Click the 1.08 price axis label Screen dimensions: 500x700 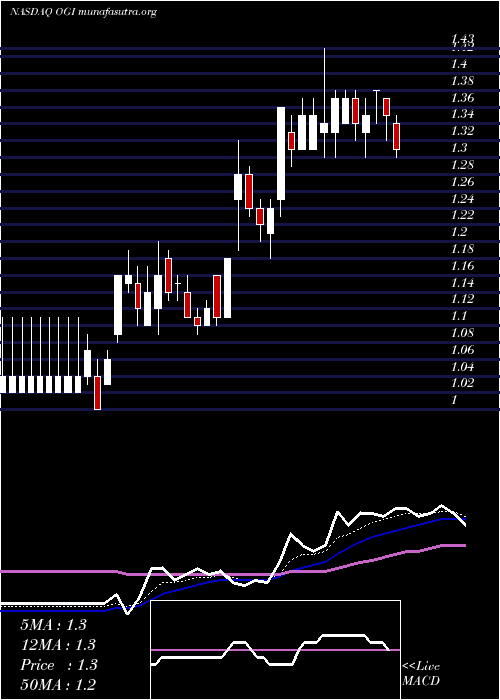click(x=463, y=333)
